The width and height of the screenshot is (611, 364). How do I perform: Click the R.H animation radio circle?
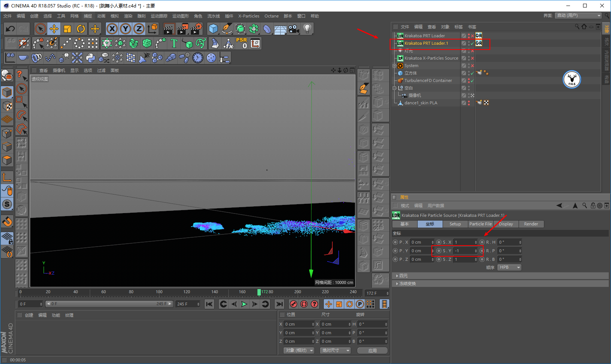pos(482,242)
